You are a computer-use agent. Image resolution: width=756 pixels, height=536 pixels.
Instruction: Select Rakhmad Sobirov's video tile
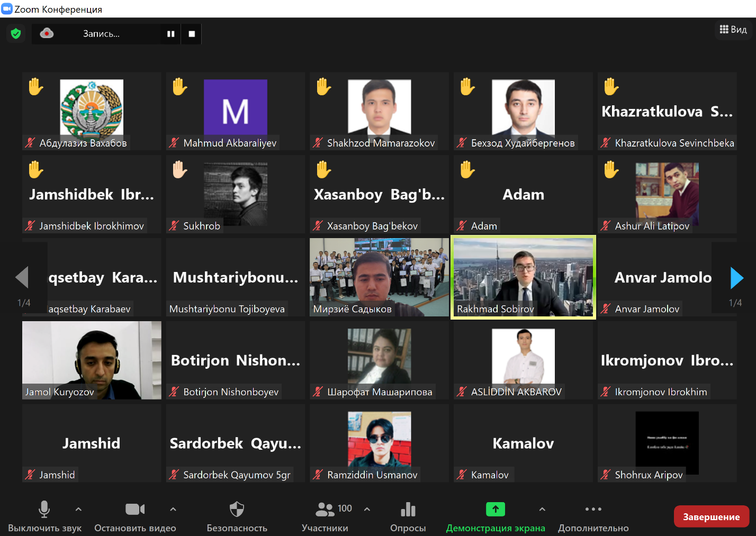click(x=523, y=277)
